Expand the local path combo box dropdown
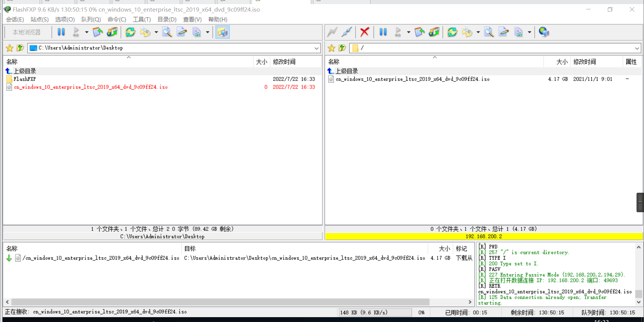The image size is (644, 322). [x=316, y=48]
